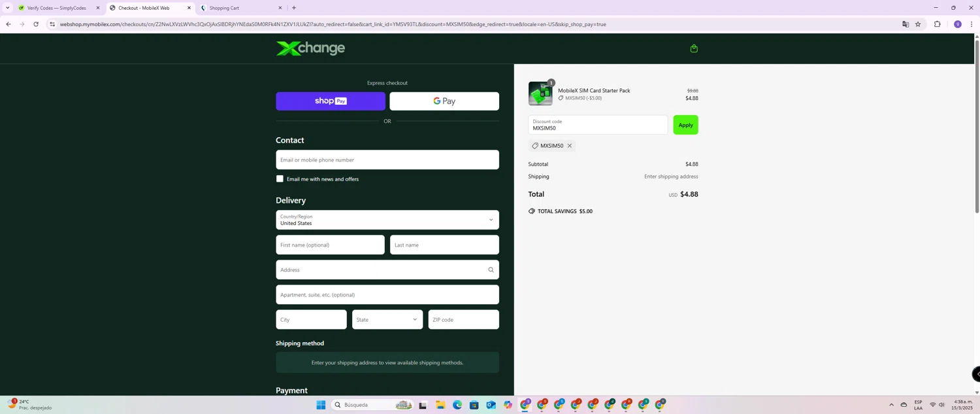Apply the discount code
980x414 pixels.
685,125
